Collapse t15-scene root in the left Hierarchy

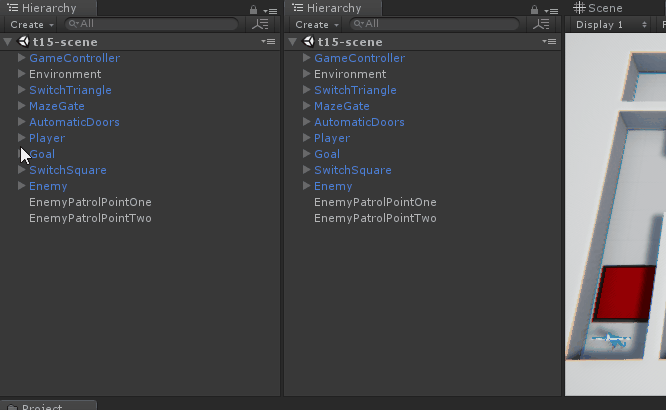(x=8, y=42)
